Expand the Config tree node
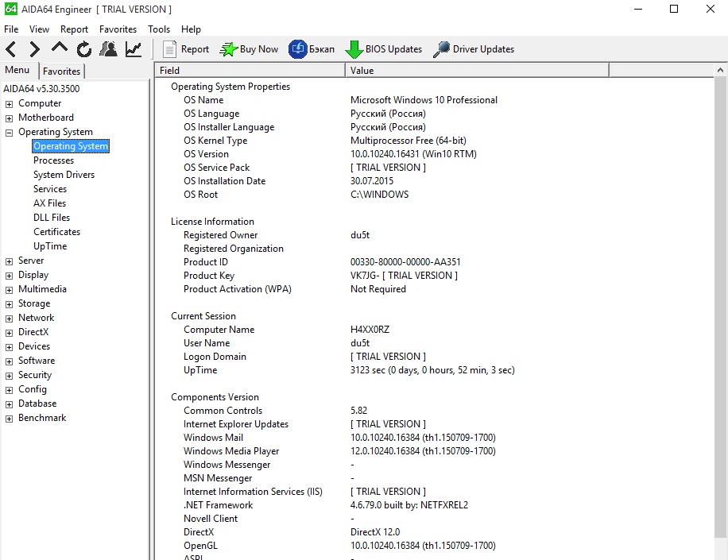728x560 pixels. point(9,390)
